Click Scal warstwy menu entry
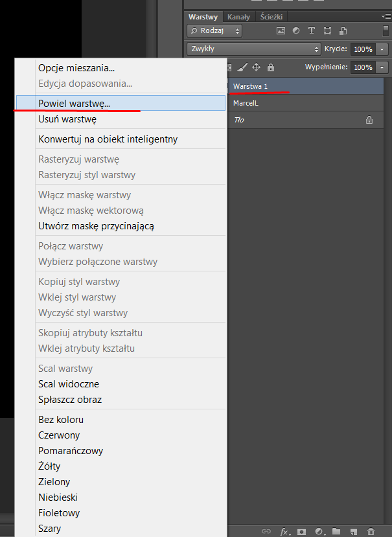Viewport: 392px width, 537px height. [121, 369]
